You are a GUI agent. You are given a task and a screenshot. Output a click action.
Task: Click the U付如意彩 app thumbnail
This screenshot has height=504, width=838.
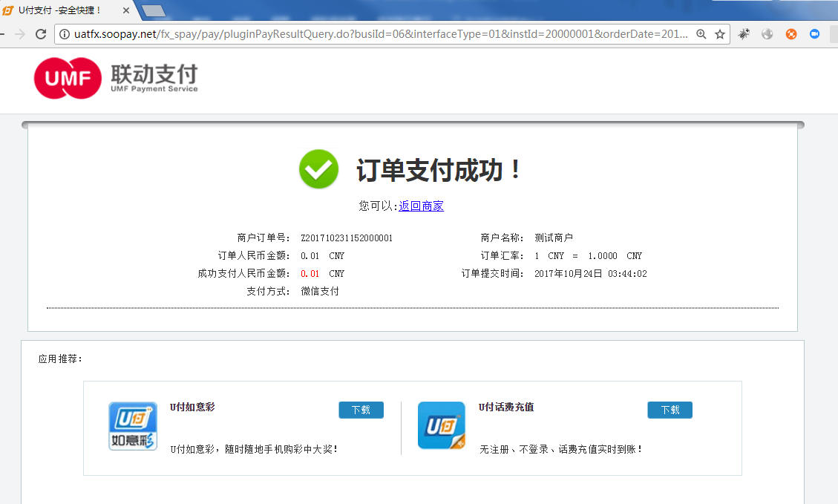pyautogui.click(x=133, y=427)
